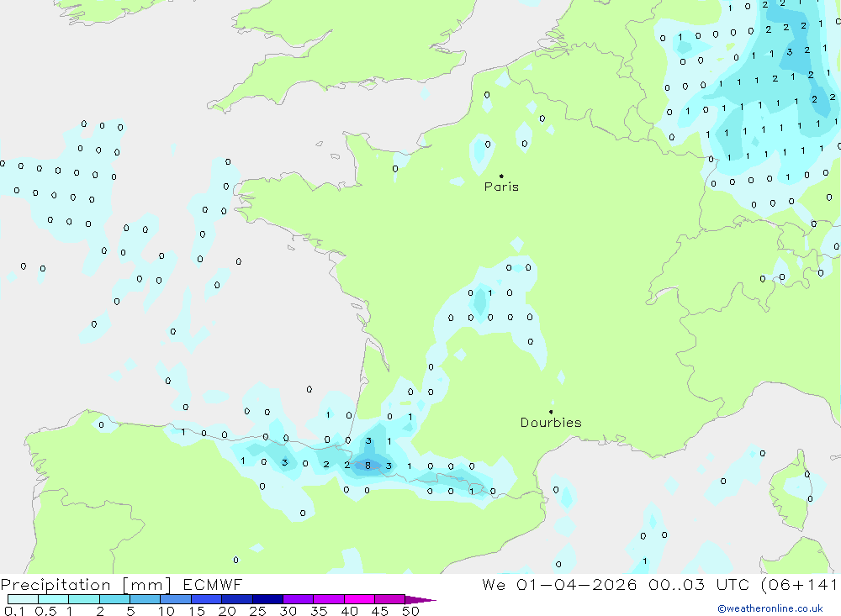841x616 pixels.
Task: Click the legend label 45
Action: click(380, 611)
